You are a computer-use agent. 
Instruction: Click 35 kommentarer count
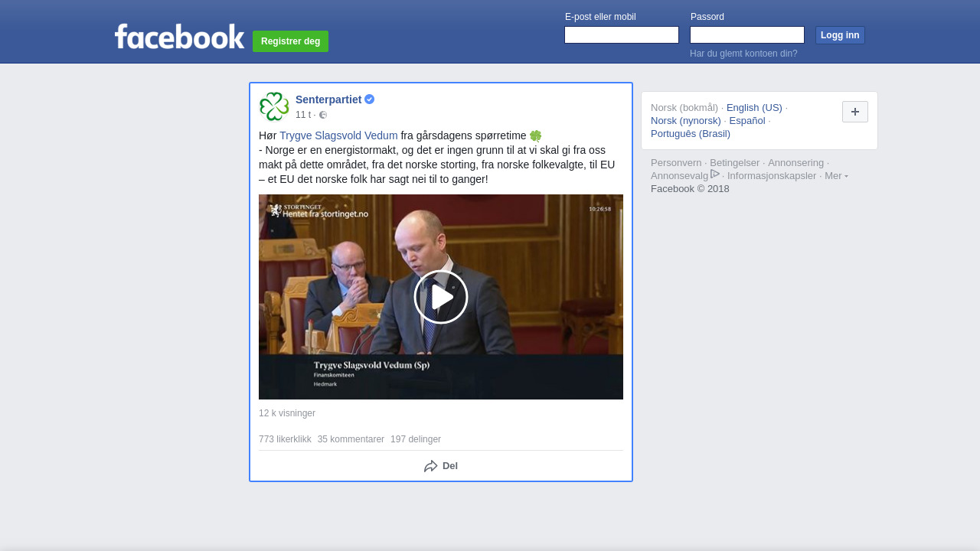[x=351, y=439]
